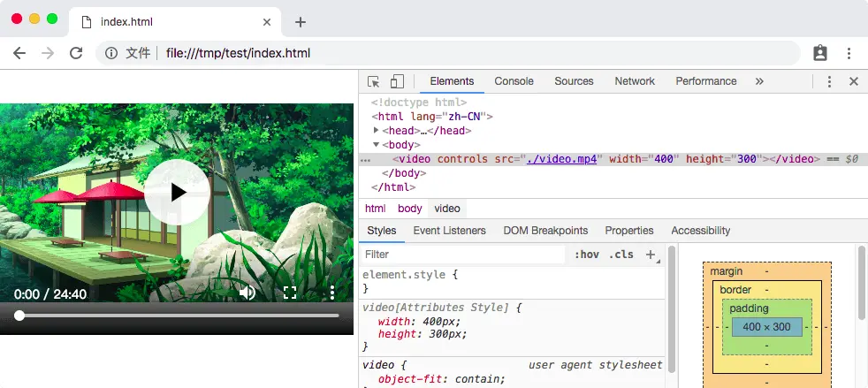Open DevTools customize three-dot menu
Image resolution: width=868 pixels, height=388 pixels.
point(829,81)
